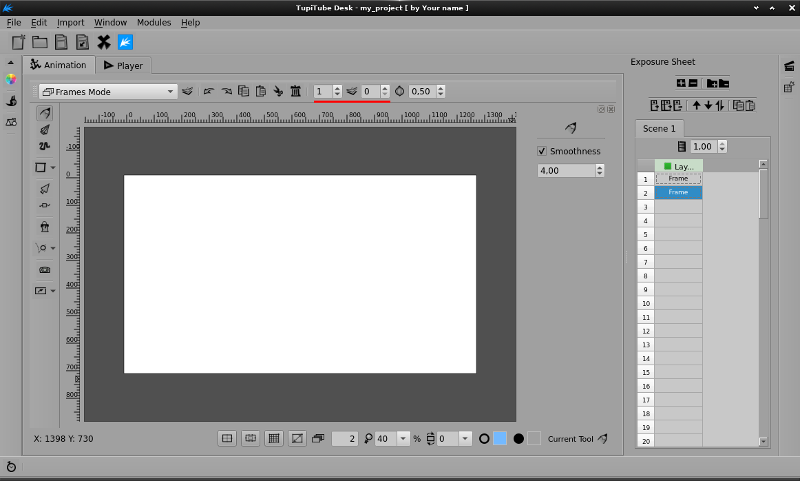Toggle the green Layer visibility square
Viewport: 800px width, 481px height.
[667, 166]
